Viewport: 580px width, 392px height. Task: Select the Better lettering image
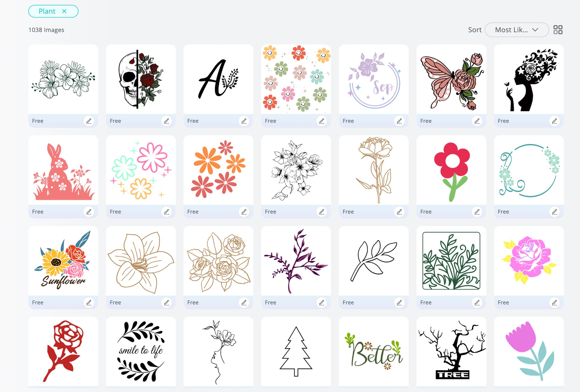[374, 351]
